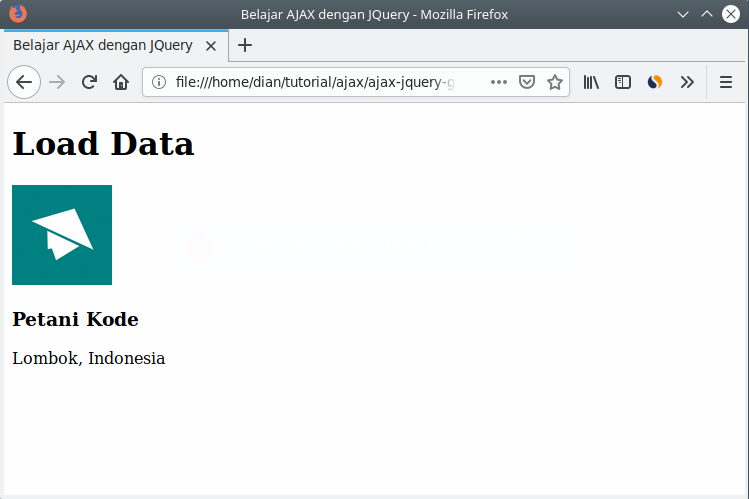Toggle the sidebar view
Screen dimensions: 749x499
click(623, 82)
